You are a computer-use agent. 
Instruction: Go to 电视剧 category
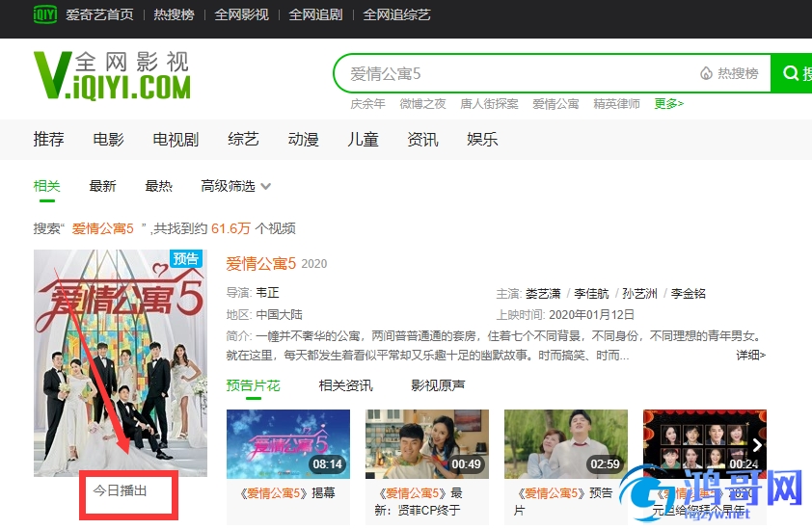click(176, 140)
